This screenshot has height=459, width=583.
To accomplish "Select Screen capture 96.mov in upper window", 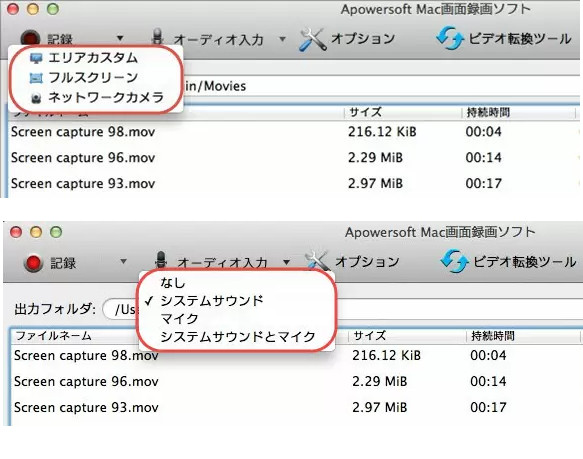I will [x=83, y=158].
